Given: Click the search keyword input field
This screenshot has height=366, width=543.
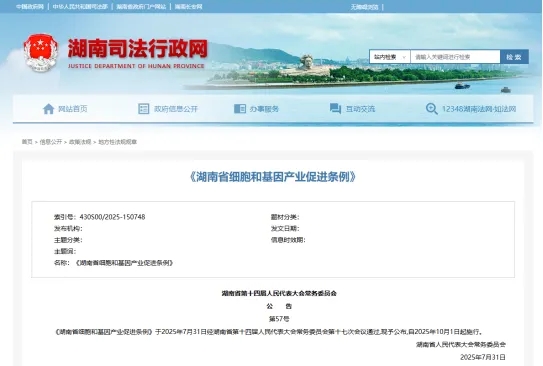Looking at the screenshot, I should [x=455, y=57].
